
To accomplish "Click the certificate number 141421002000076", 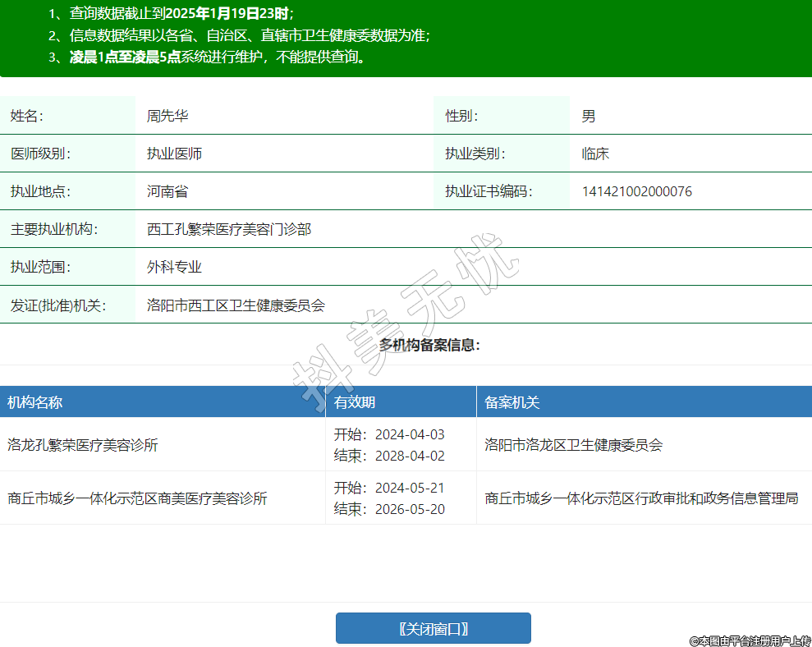I will click(x=636, y=191).
